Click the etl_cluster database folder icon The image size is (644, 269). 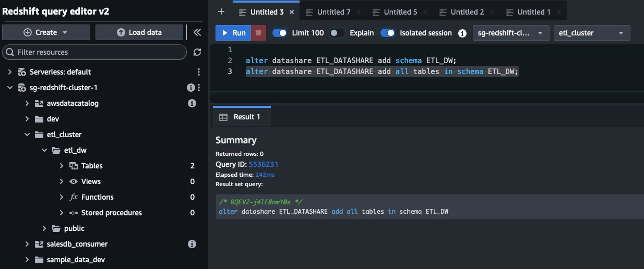click(x=39, y=134)
